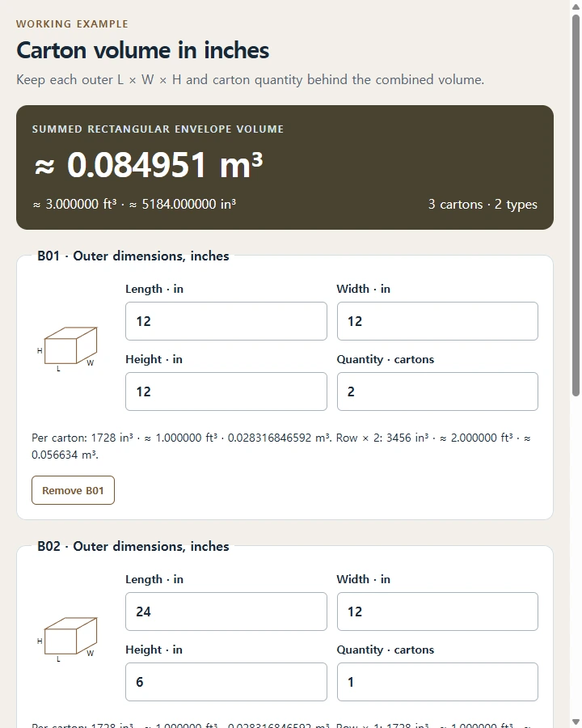Select the B01 Quantity cartons field

pos(437,392)
